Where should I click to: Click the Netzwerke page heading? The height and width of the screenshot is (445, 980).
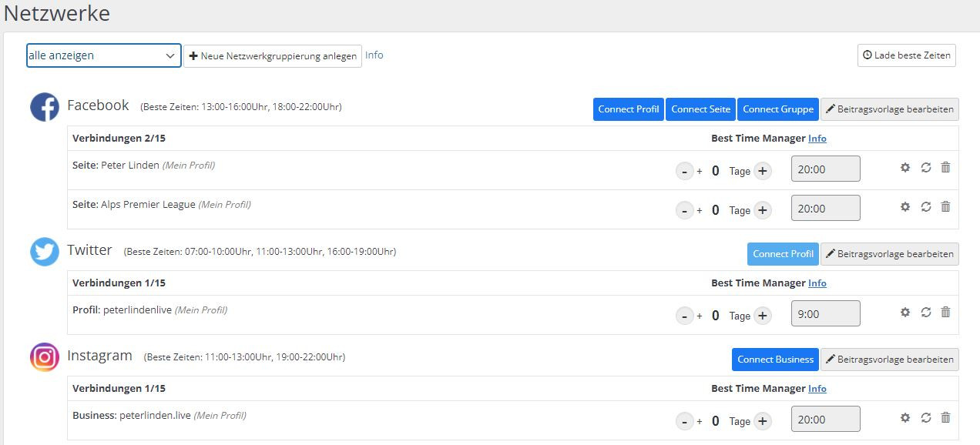56,14
